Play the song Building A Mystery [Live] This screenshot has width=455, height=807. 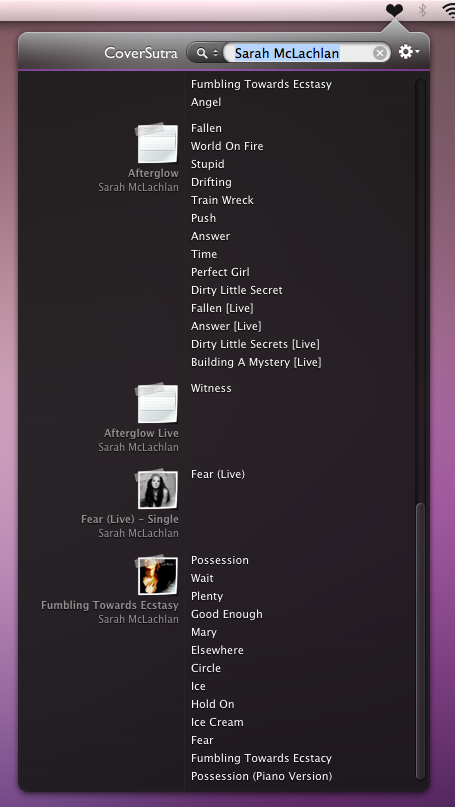click(256, 362)
